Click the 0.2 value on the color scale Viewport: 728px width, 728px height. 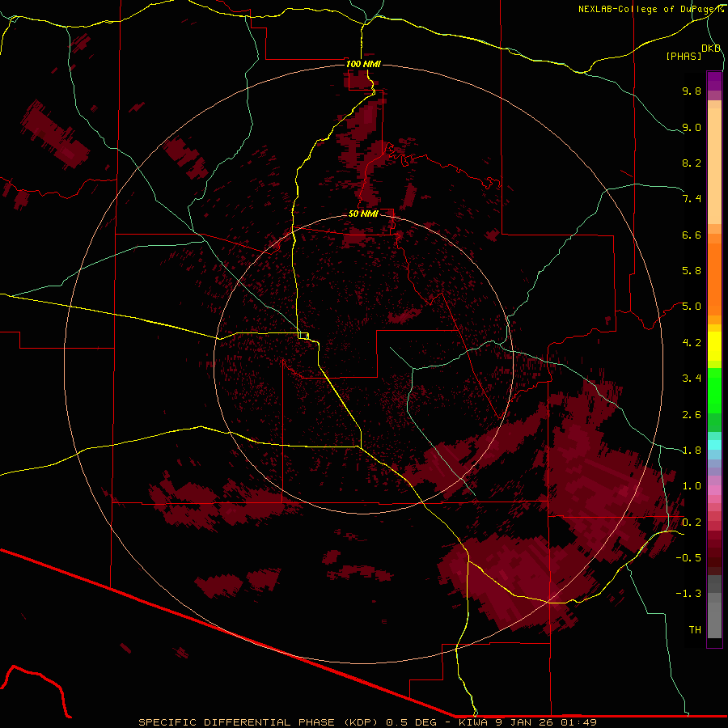pyautogui.click(x=692, y=523)
